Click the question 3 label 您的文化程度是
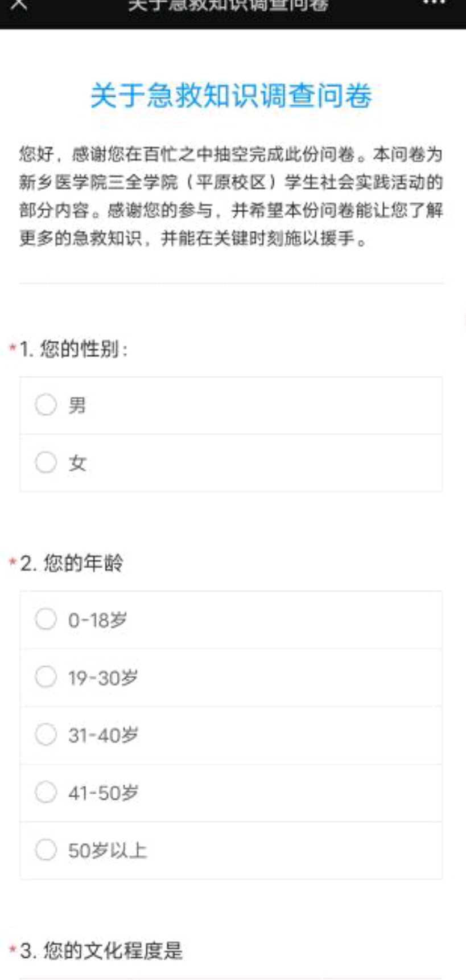This screenshot has height=980, width=466. pyautogui.click(x=101, y=950)
